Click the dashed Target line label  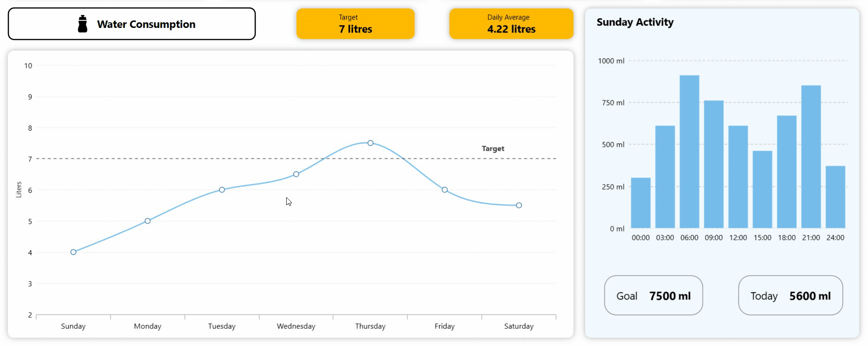pyautogui.click(x=493, y=148)
